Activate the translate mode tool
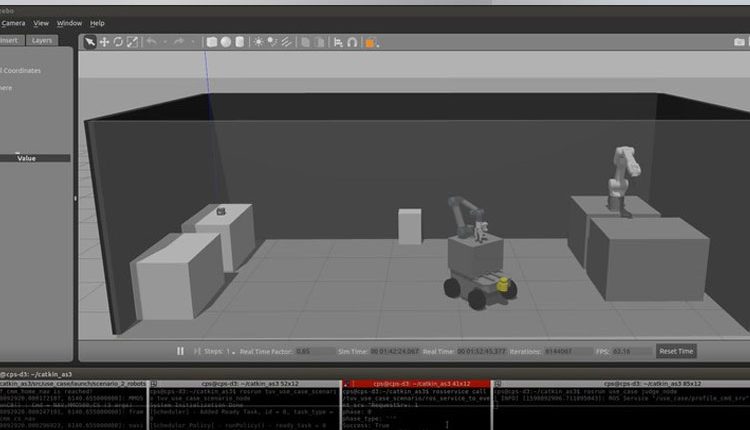This screenshot has width=750, height=430. (104, 42)
